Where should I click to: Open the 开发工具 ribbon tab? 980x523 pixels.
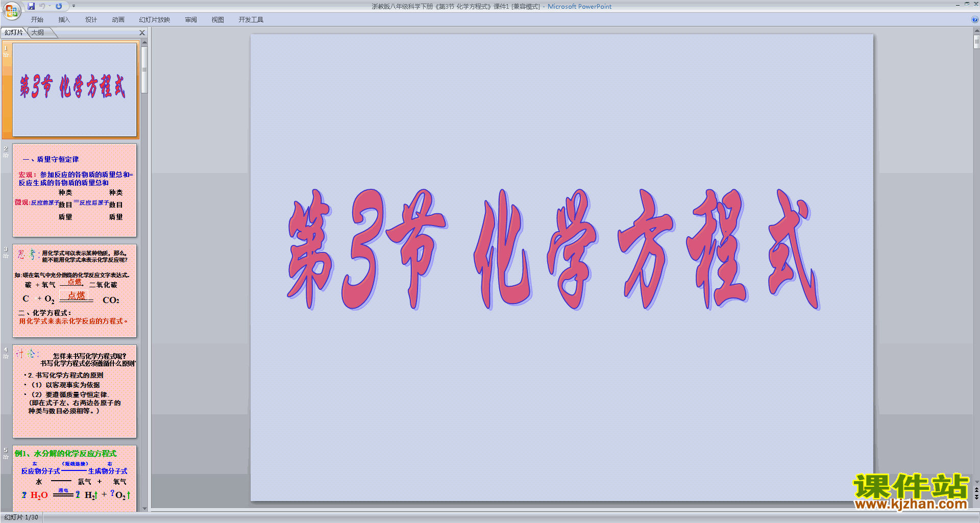tap(251, 20)
